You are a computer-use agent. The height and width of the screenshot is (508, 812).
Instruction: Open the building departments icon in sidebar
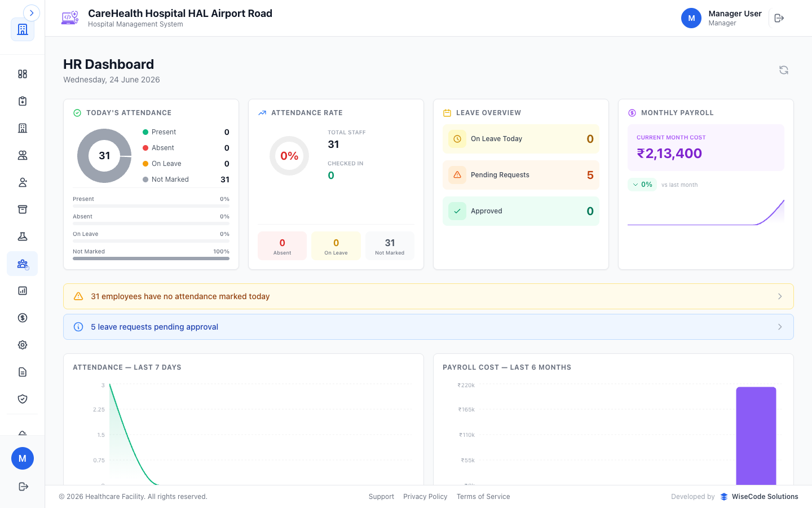coord(23,128)
